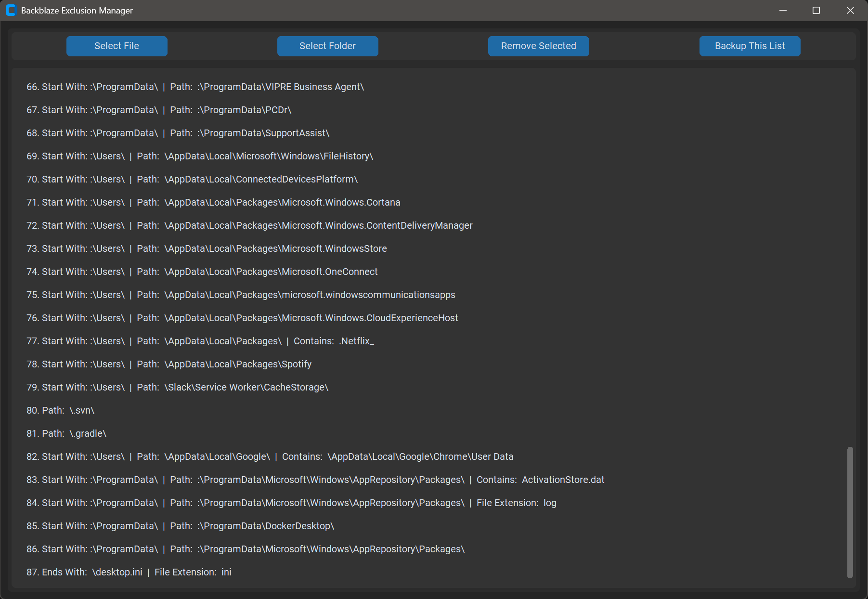Viewport: 868px width, 599px height.
Task: Select row 80 Path \.svn\ exclusion
Action: [60, 410]
